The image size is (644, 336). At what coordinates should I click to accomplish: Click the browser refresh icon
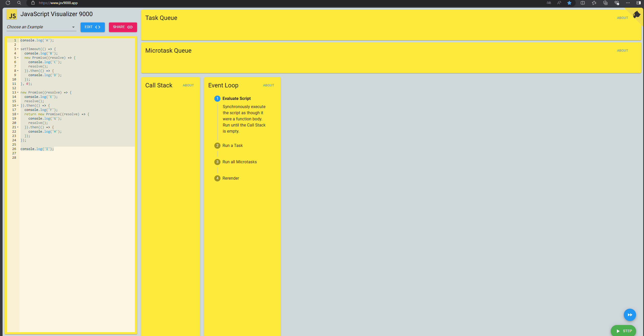[8, 3]
